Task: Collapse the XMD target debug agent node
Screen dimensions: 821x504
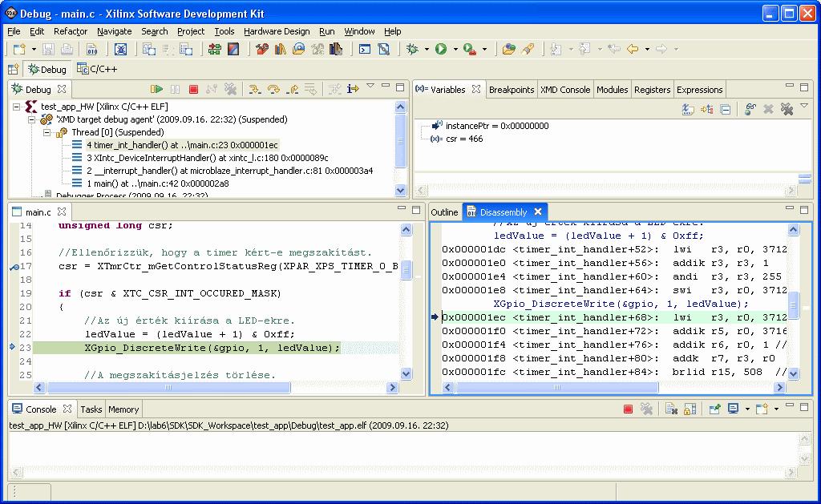Action: (32, 119)
